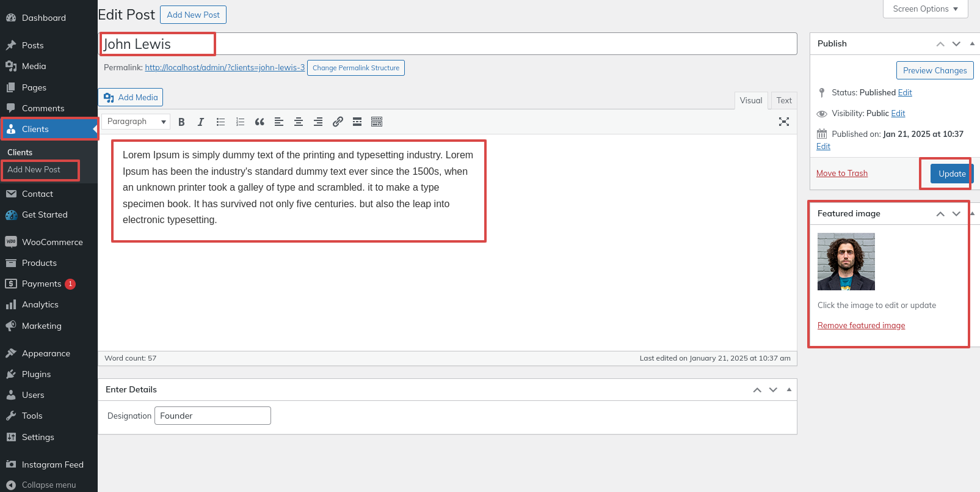Click the Marketing megaphone icon
Image resolution: width=980 pixels, height=492 pixels.
(11, 326)
